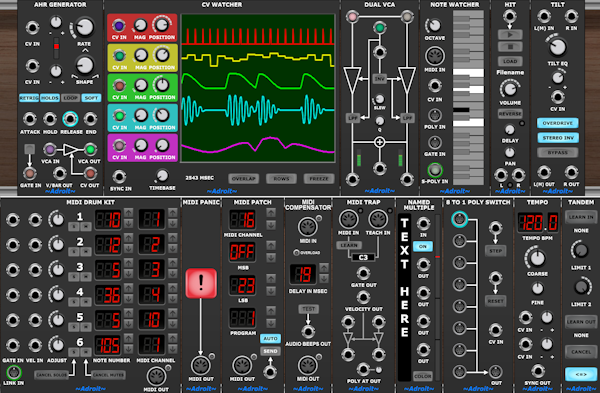Screen dimensions: 600x393
Task: Click the COLOR button on Named Multiple
Action: coord(422,376)
